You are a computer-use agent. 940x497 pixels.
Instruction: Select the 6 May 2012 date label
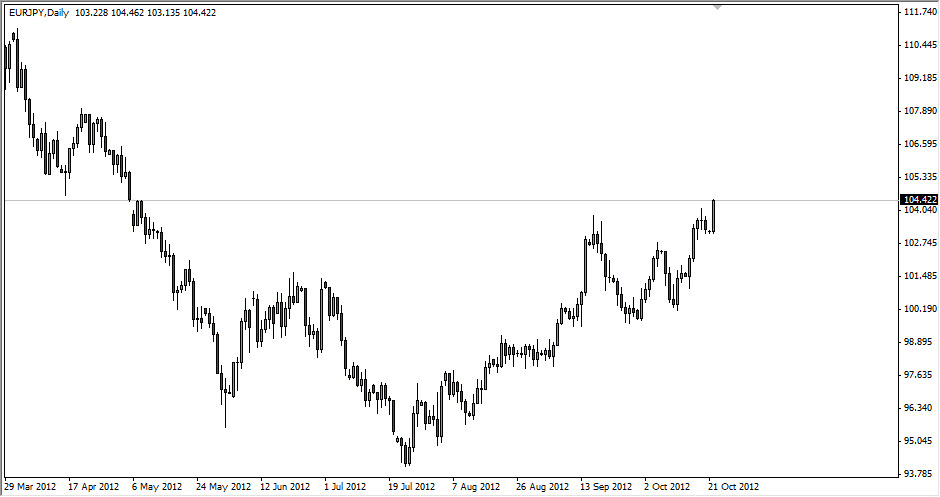157,487
